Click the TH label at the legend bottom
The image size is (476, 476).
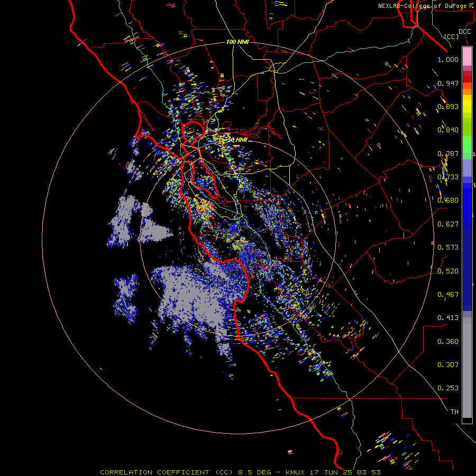tap(454, 411)
